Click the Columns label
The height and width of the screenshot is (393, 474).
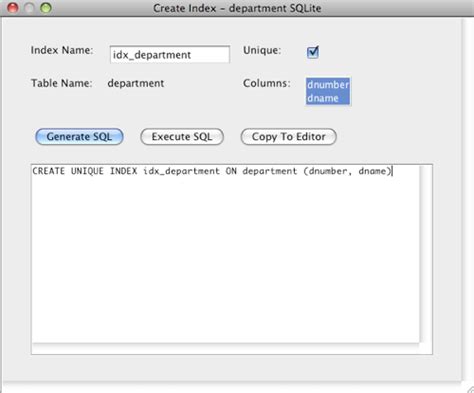[x=267, y=83]
